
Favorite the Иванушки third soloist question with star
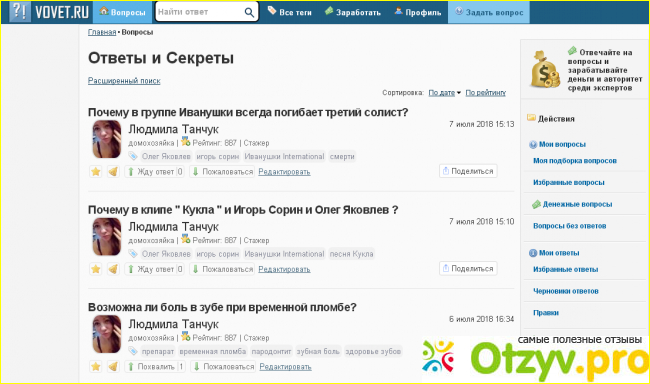pyautogui.click(x=96, y=172)
